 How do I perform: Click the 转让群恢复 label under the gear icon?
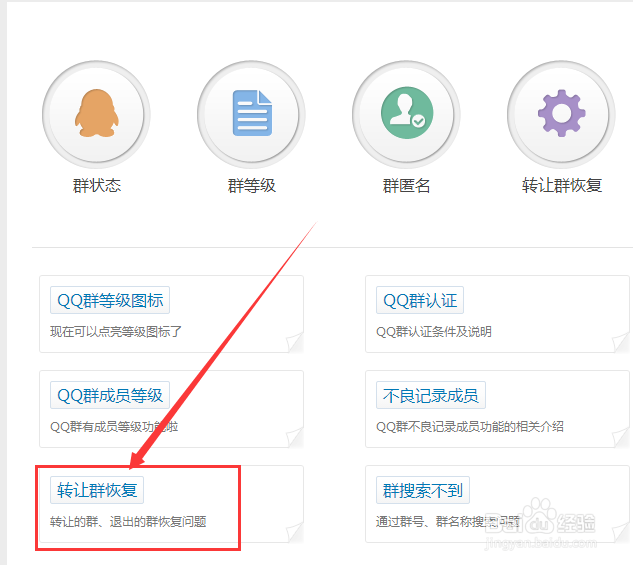click(562, 186)
